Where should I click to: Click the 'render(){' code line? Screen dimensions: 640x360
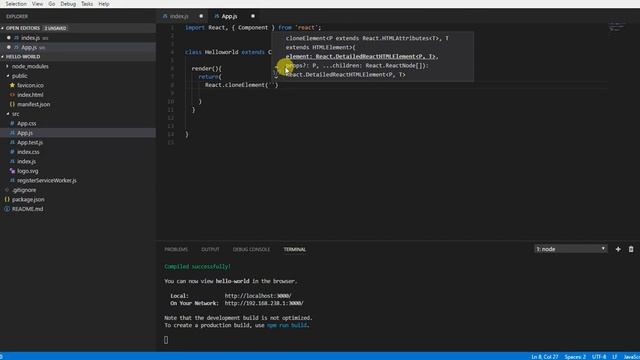207,69
